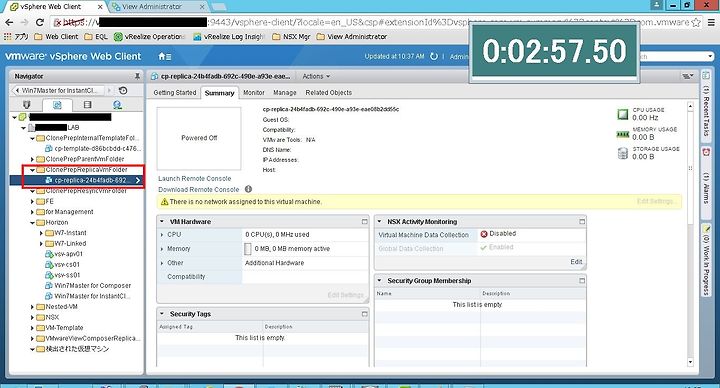Open the Related Objects tab

tap(329, 93)
